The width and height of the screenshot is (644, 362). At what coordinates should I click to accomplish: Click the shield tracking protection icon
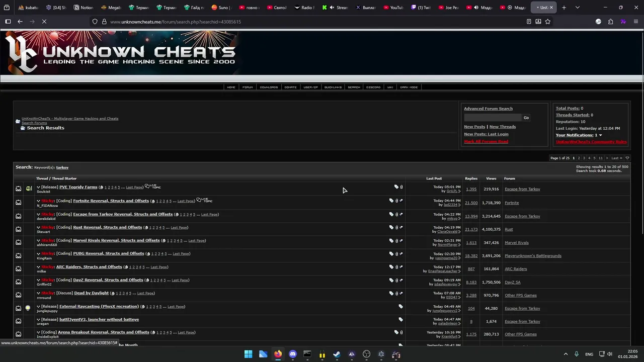point(95,22)
